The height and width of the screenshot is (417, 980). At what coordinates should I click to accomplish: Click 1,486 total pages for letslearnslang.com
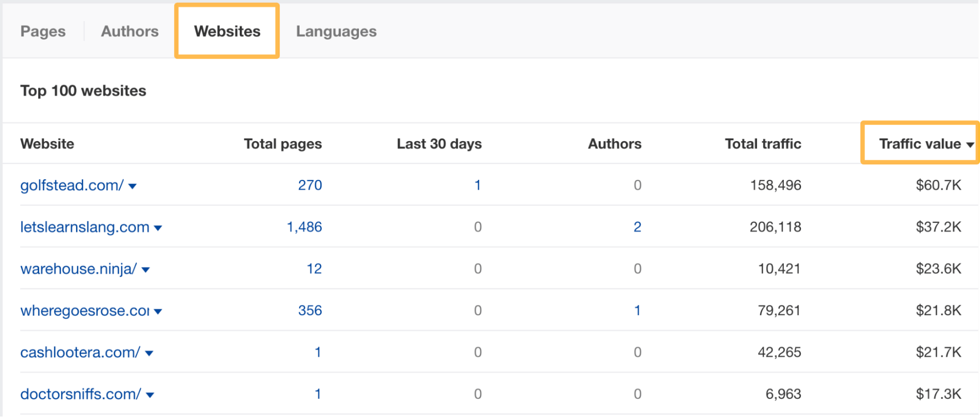tap(304, 227)
